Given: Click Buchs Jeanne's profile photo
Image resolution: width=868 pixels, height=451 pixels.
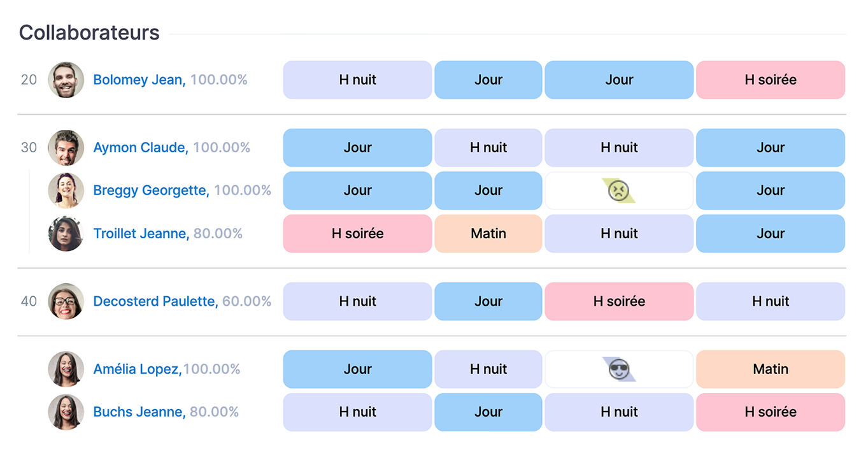Looking at the screenshot, I should (66, 412).
